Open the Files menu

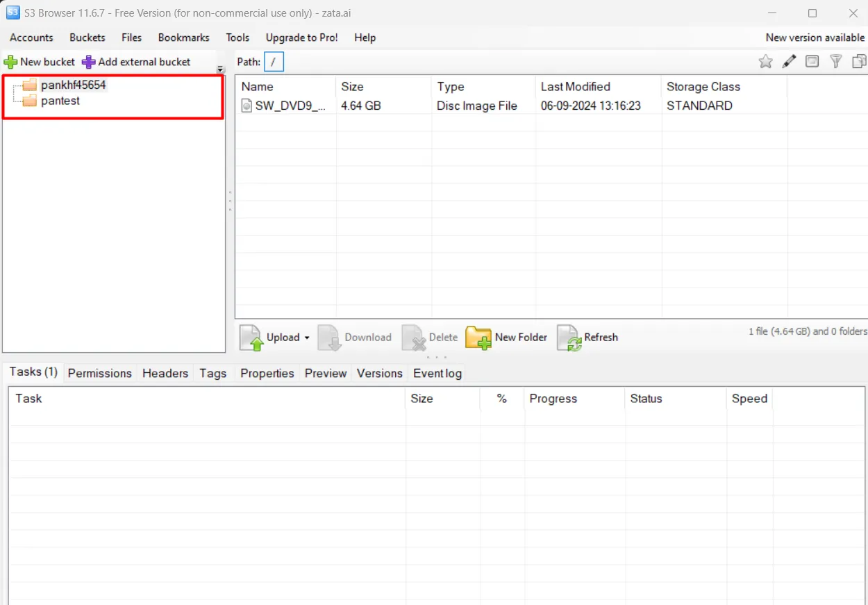(x=131, y=38)
